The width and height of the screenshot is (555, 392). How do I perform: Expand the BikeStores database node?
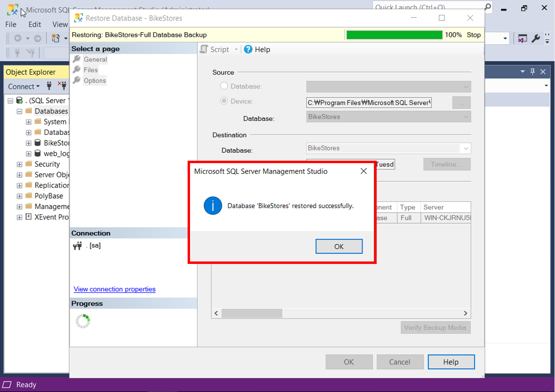pos(29,143)
